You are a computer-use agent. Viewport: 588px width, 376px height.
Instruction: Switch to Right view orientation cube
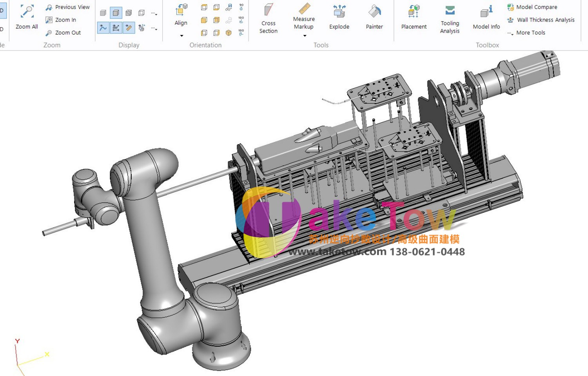[216, 33]
